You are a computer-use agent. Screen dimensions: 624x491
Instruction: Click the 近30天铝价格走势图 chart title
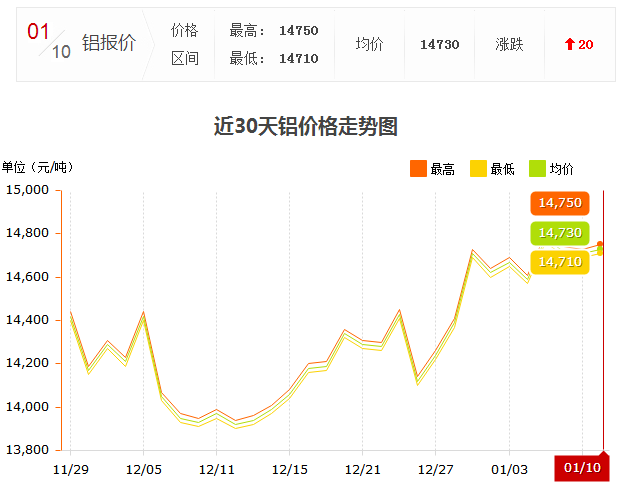pos(306,126)
